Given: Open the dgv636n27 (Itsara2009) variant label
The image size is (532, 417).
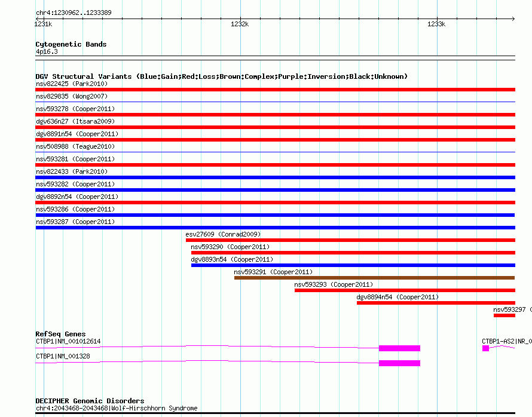Looking at the screenshot, I should point(75,121).
